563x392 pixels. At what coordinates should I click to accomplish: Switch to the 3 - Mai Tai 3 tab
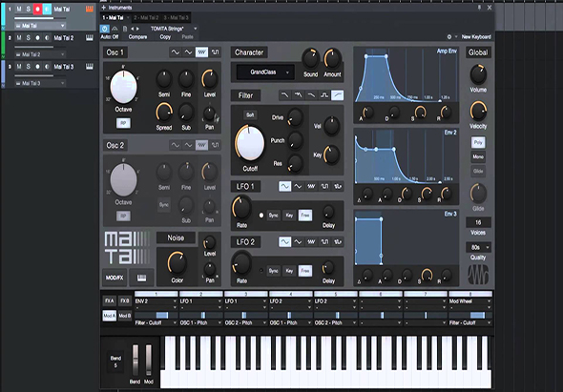point(176,17)
